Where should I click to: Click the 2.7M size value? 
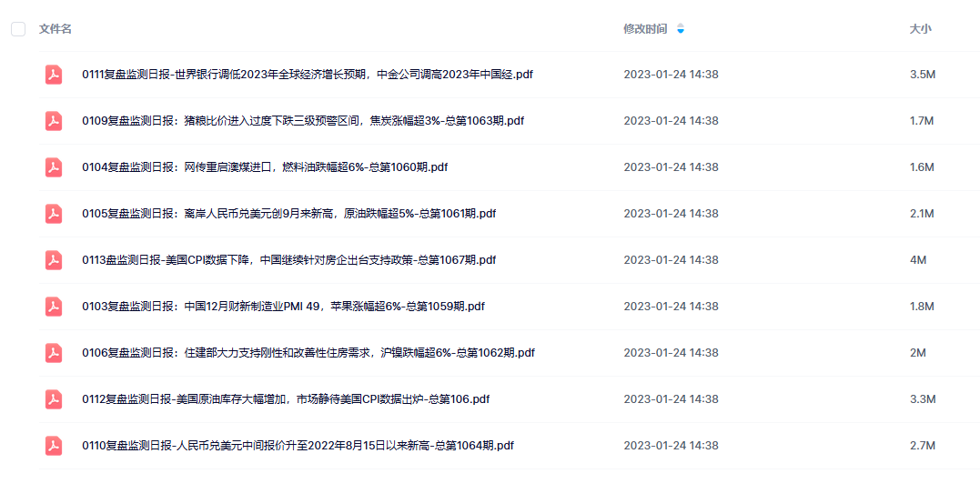(x=923, y=446)
